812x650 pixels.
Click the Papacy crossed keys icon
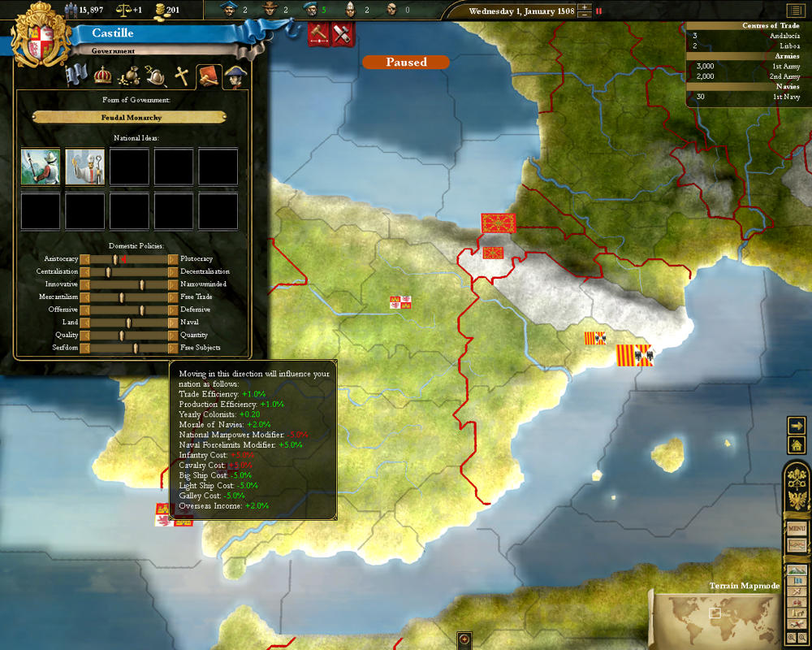coord(797,477)
